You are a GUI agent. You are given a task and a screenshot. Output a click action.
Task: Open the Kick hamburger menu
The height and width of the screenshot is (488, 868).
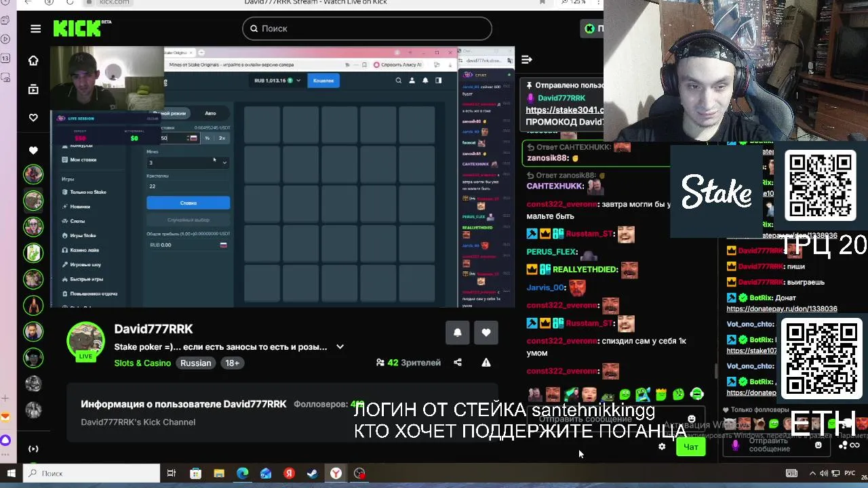point(35,28)
